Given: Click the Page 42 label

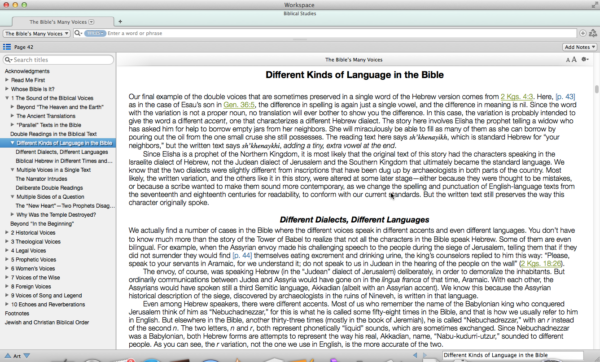Looking at the screenshot, I should pos(24,47).
